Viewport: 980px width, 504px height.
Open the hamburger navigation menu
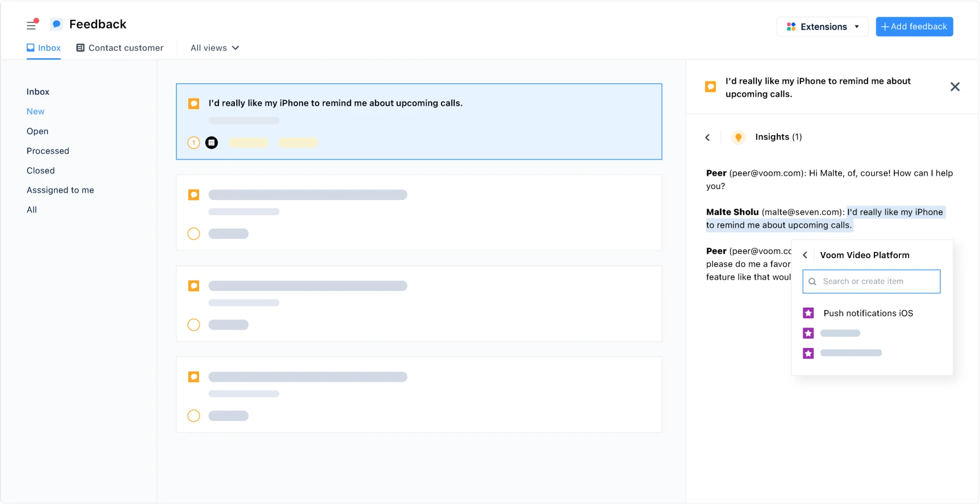click(32, 24)
